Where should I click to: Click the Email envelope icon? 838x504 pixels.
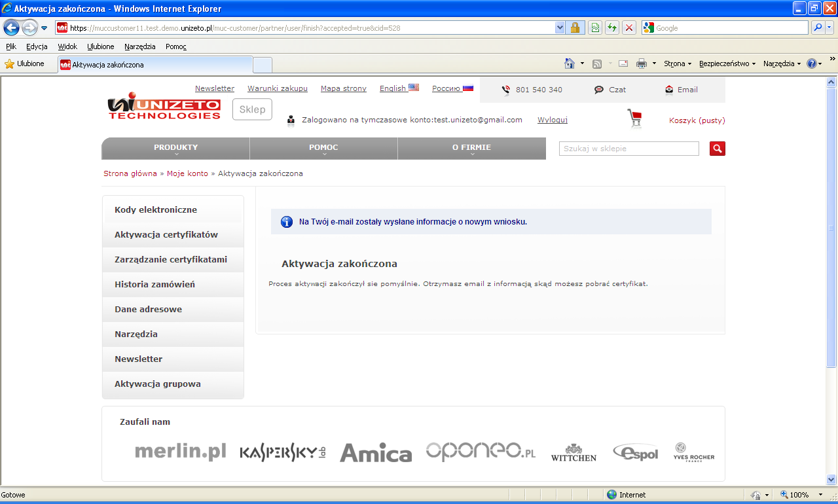pos(669,90)
